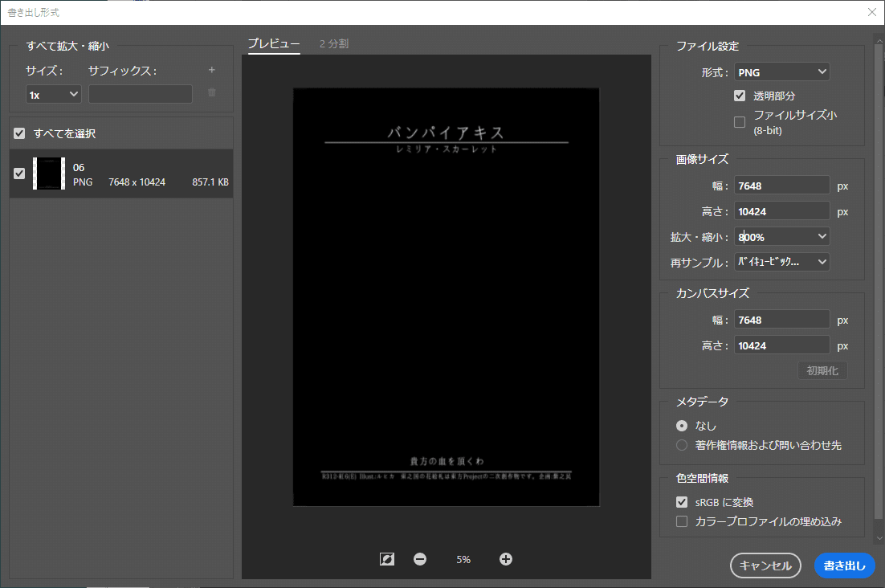Click the サフィックス input field

pos(141,94)
